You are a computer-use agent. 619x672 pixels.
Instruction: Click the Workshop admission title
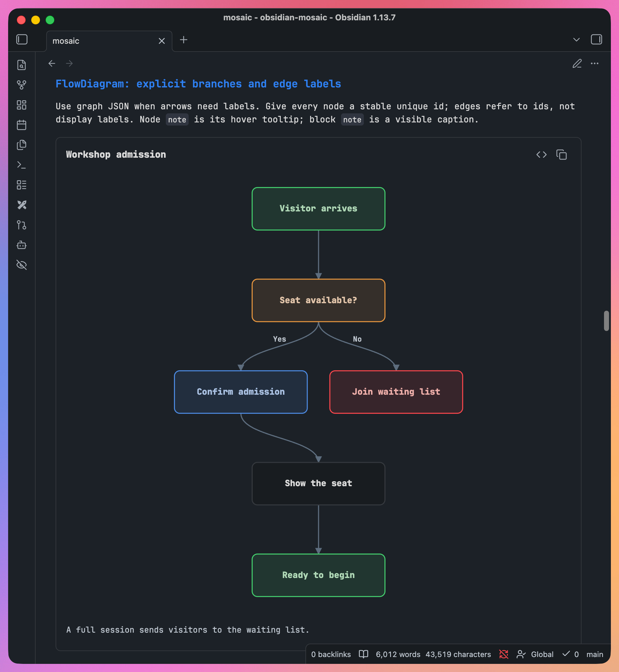coord(116,154)
